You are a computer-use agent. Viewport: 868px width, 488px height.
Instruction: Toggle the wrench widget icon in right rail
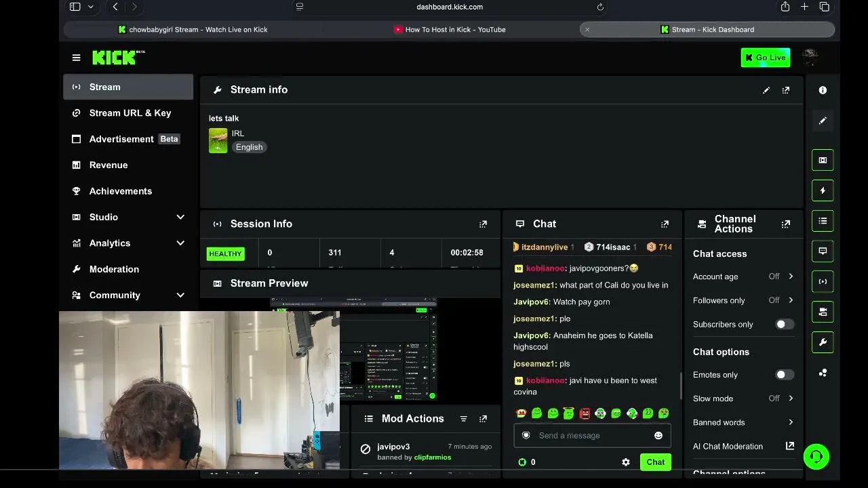[823, 342]
